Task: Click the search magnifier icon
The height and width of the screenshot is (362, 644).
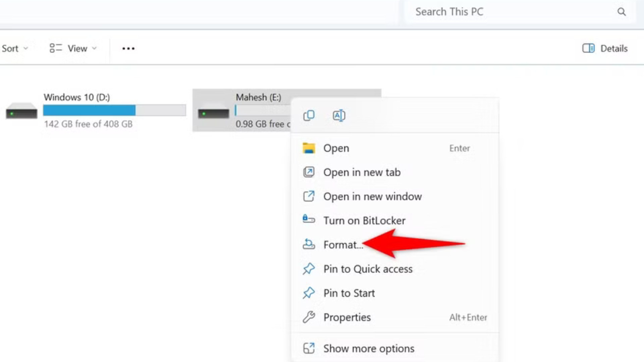Action: (622, 12)
